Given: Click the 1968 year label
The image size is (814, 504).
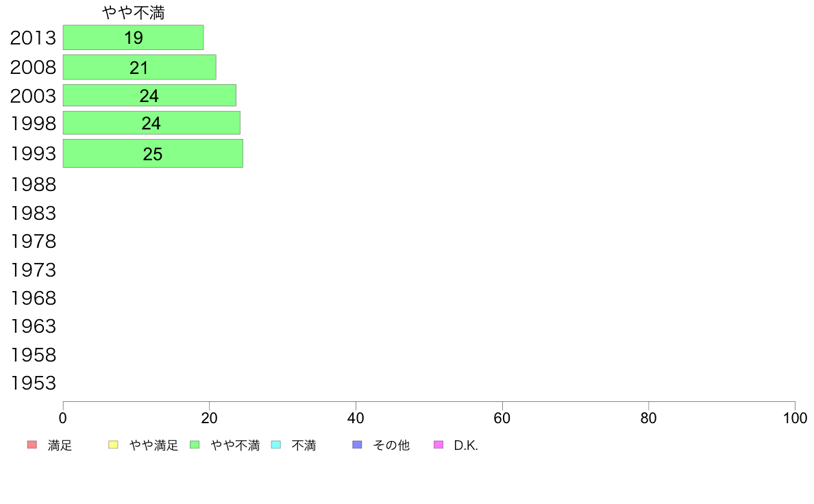Looking at the screenshot, I should pos(33,298).
